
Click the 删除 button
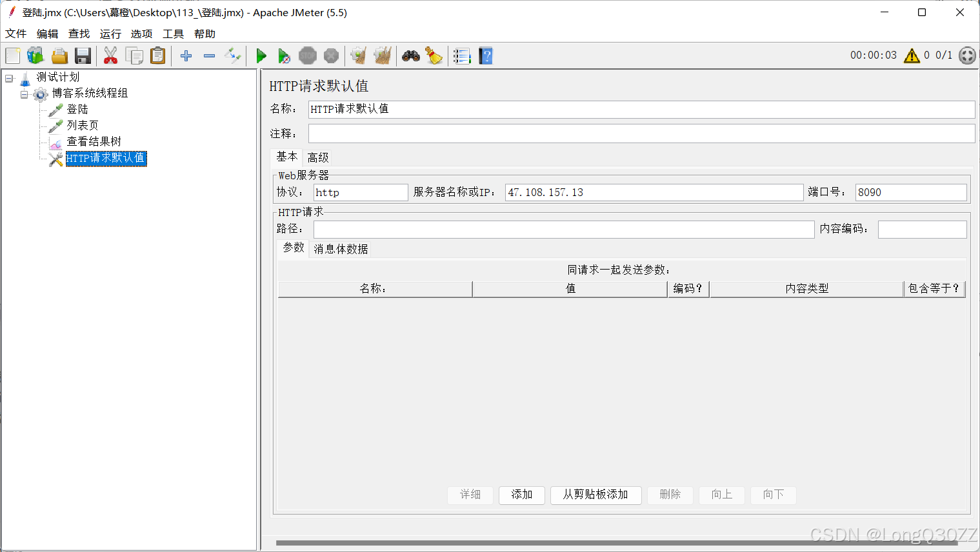[x=670, y=495]
